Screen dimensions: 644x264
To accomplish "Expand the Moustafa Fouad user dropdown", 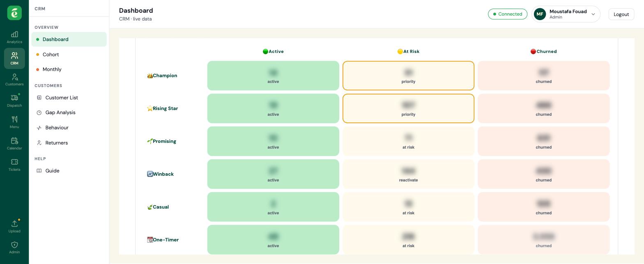I will [x=566, y=14].
